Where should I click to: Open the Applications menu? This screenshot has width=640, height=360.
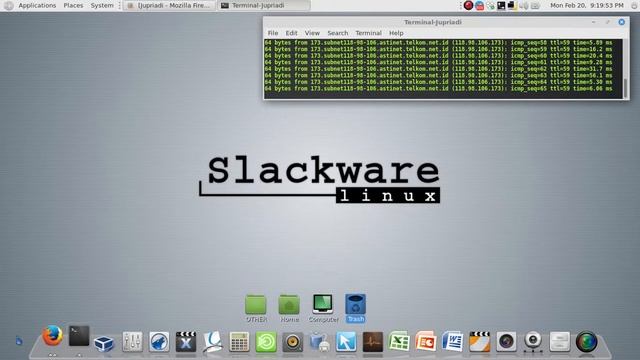37,6
